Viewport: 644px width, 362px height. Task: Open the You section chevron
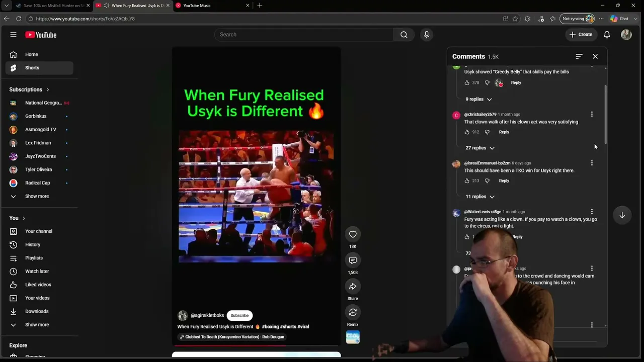(24, 218)
